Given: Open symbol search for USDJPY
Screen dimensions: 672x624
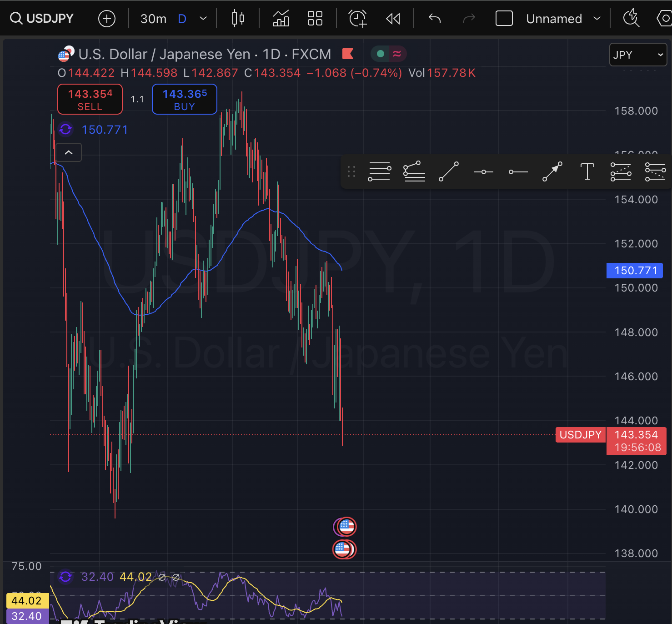Looking at the screenshot, I should (42, 19).
